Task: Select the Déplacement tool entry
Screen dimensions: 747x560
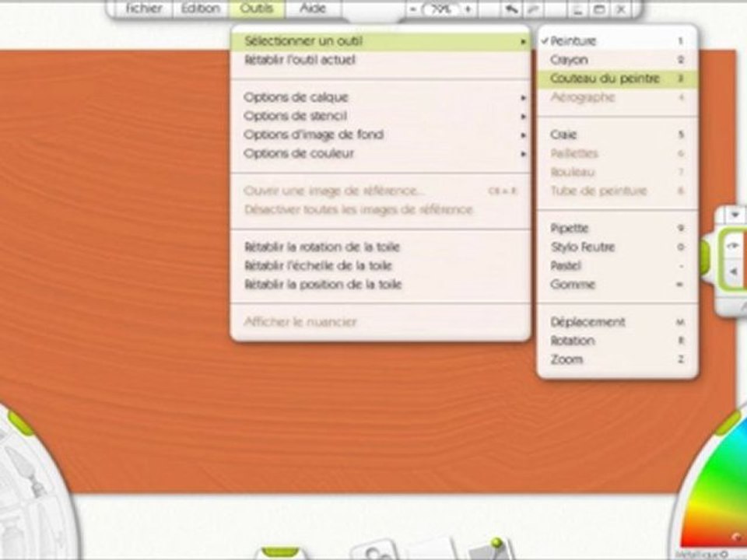Action: click(x=617, y=322)
